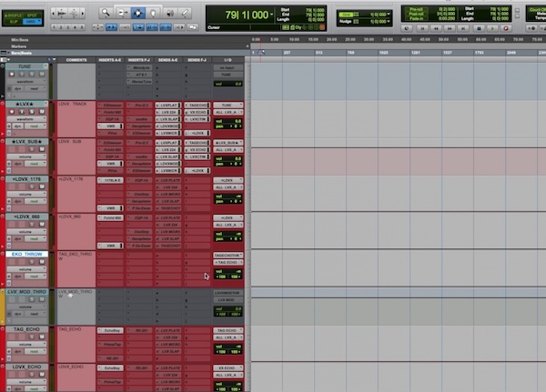Select the EKO_THROW track name
The height and width of the screenshot is (392, 546).
(x=26, y=254)
